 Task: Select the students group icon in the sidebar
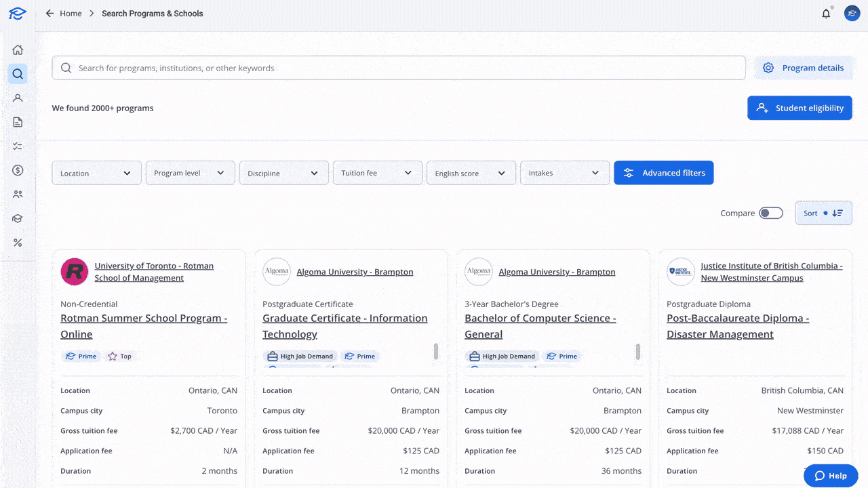[x=18, y=194]
